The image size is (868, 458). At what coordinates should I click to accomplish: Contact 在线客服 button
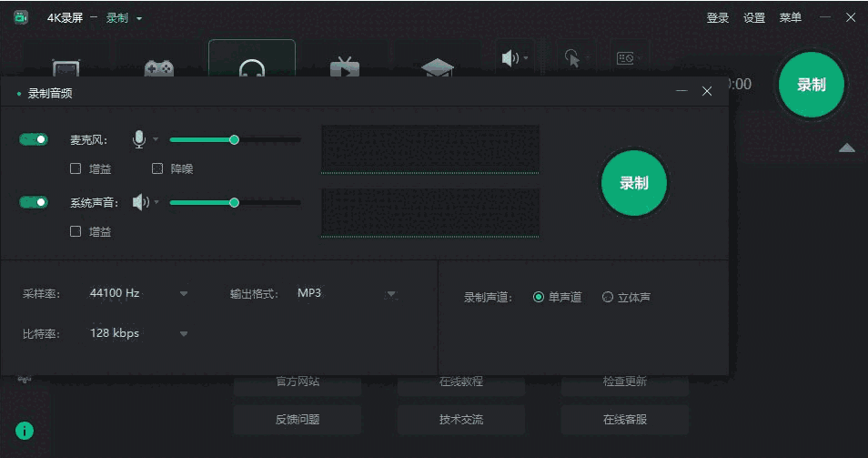[x=625, y=419]
